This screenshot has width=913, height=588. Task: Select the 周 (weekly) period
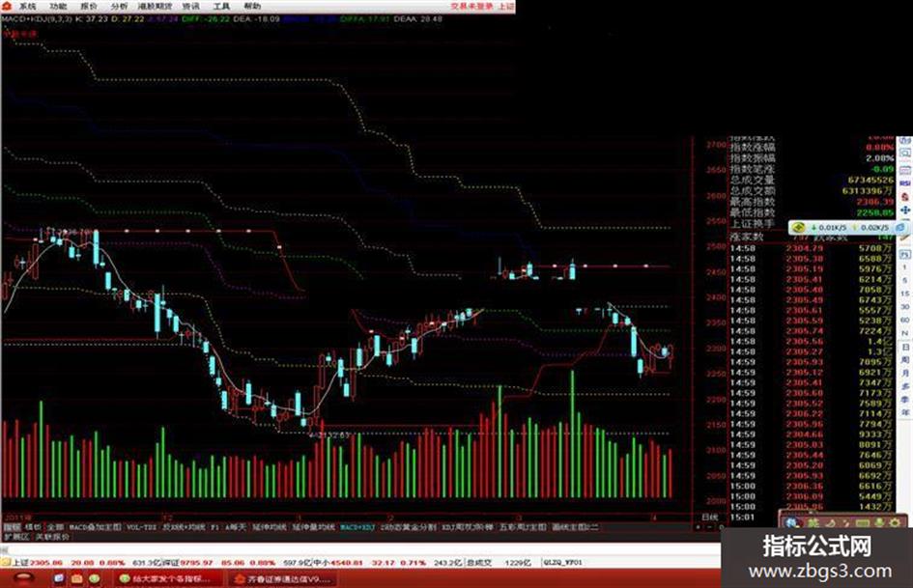(905, 360)
